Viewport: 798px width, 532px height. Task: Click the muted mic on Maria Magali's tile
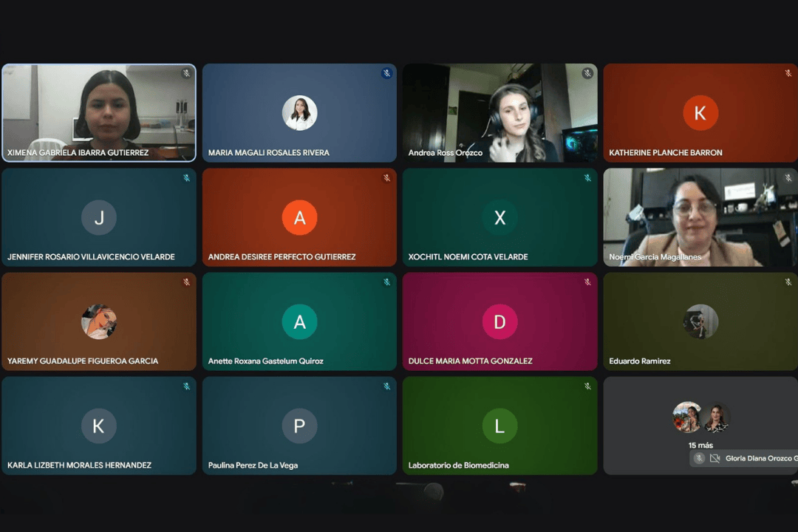pos(386,73)
